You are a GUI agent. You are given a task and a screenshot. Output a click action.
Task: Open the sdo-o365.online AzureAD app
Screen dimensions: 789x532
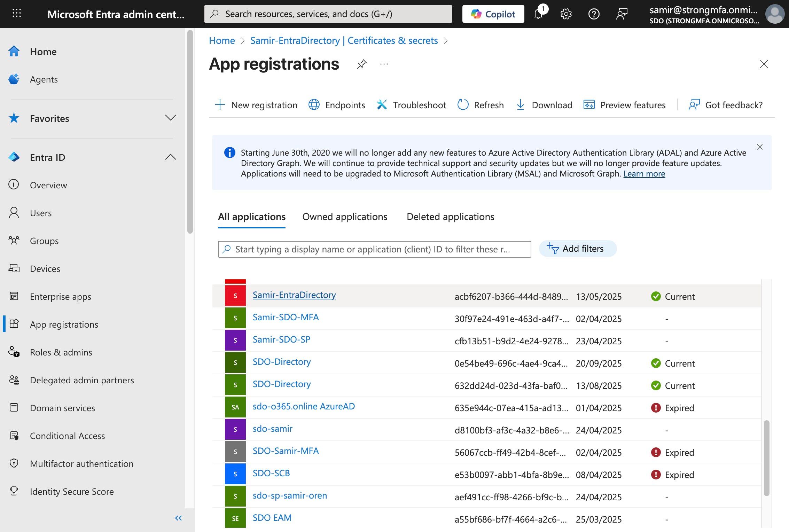tap(304, 406)
